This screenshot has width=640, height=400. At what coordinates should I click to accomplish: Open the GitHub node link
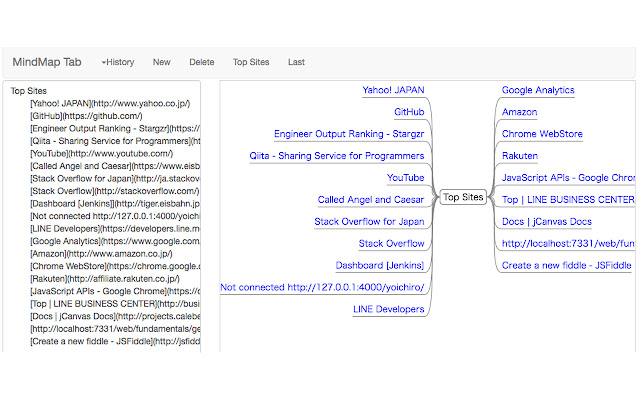[x=409, y=112]
